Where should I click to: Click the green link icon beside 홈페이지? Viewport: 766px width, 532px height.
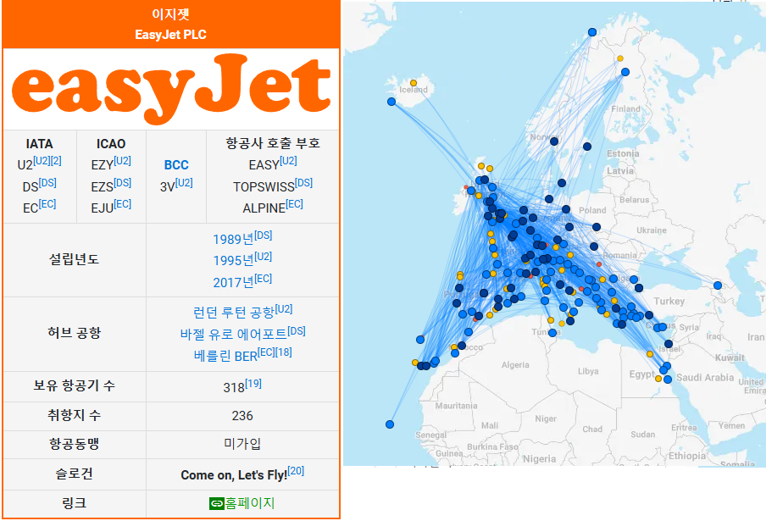click(x=216, y=504)
